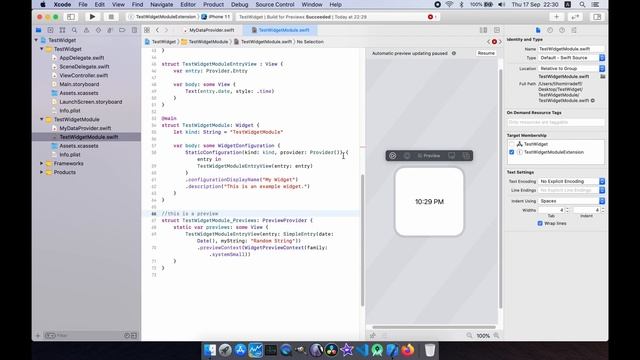Viewport: 640px width, 360px height.
Task: Select Main.storyboard in navigator
Action: tap(79, 84)
